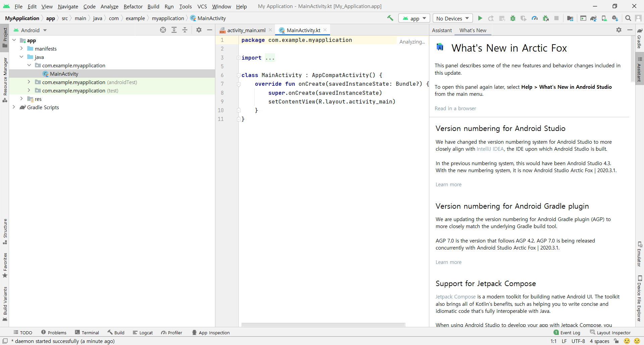Close the MainActivity.kt tab
644x345 pixels.
coord(325,30)
